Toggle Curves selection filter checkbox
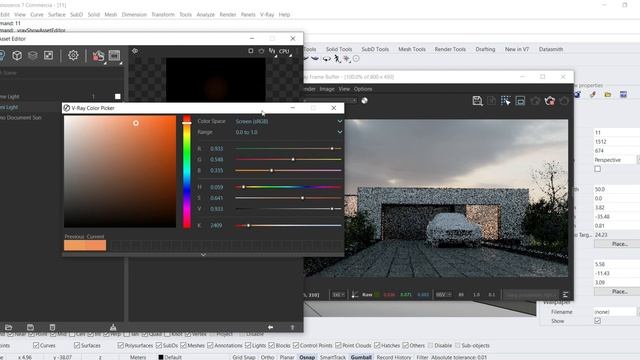This screenshot has height=360, width=640. 36,345
